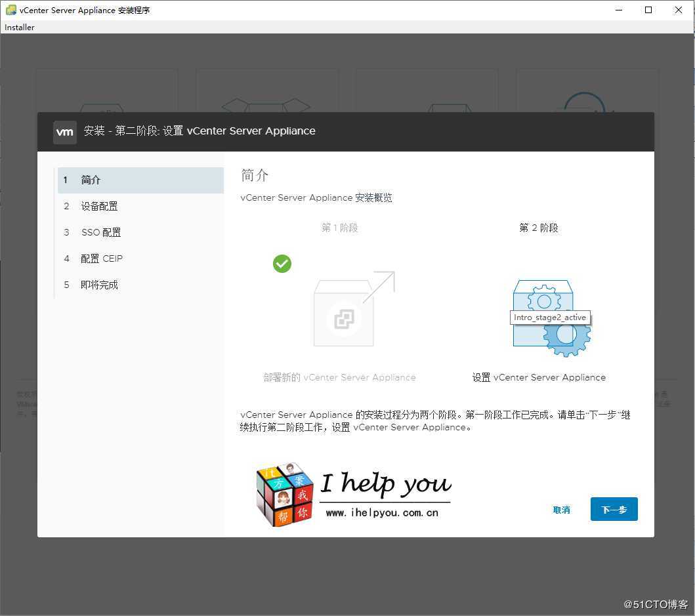Select step 2 设备配置 in the sidebar

point(140,206)
